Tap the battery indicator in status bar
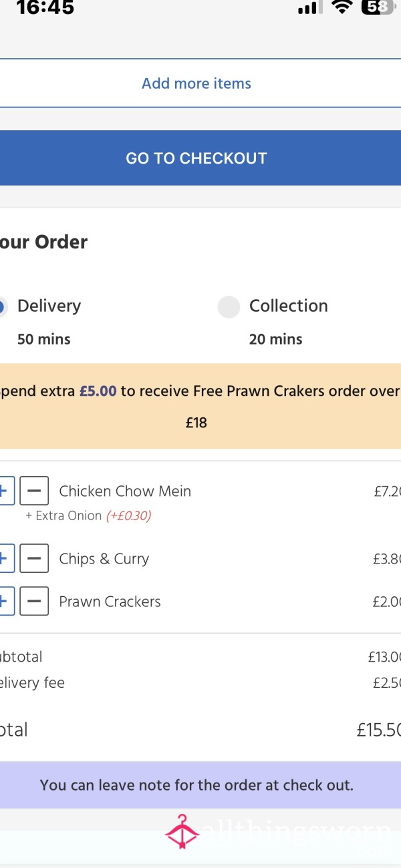Viewport: 401px width, 868px height. point(378,7)
